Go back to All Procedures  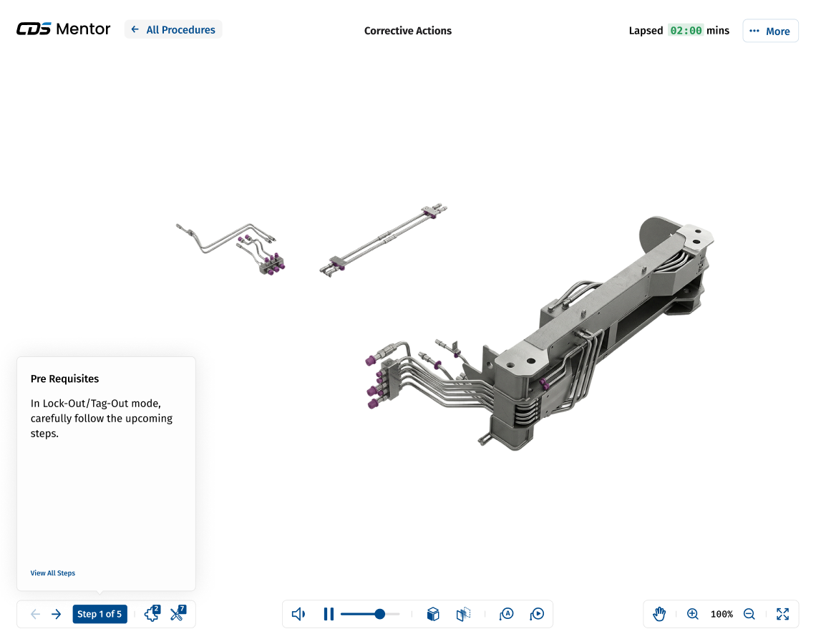coord(173,29)
